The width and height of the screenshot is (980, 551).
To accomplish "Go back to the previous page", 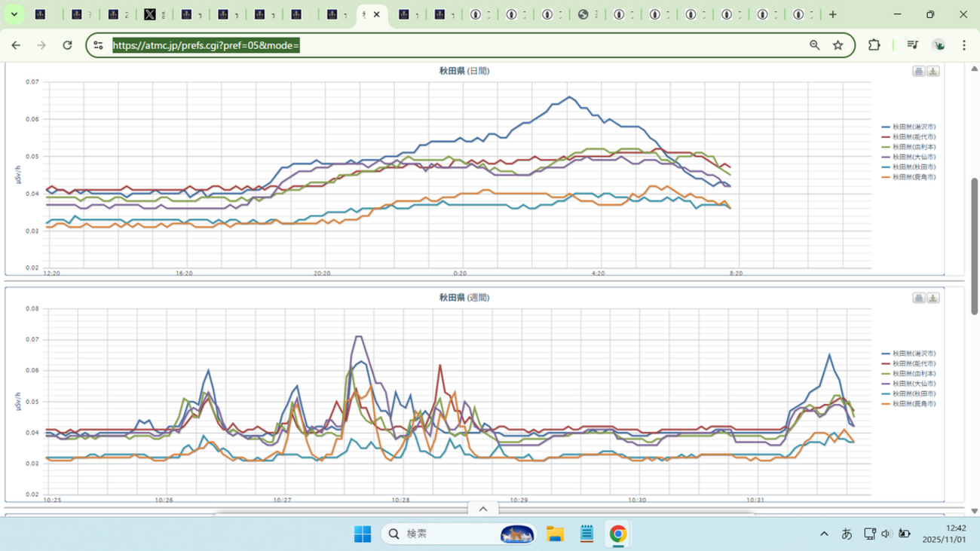I will pyautogui.click(x=16, y=45).
